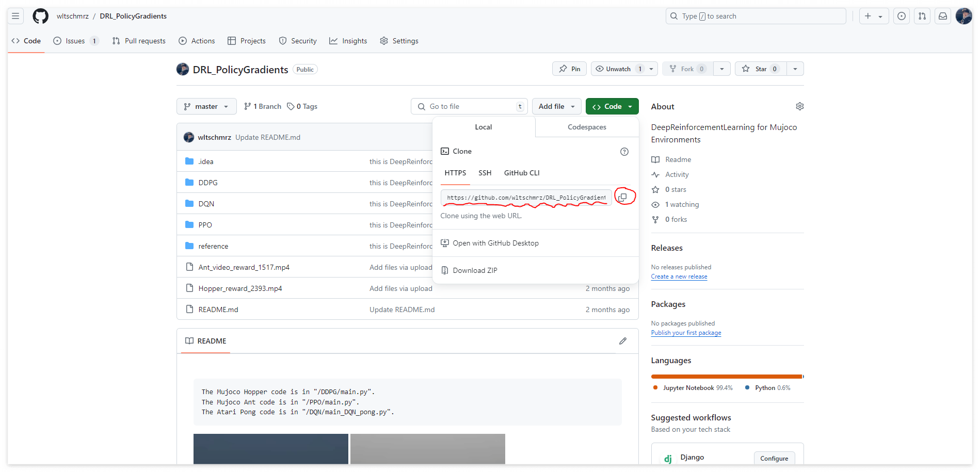The height and width of the screenshot is (472, 980).
Task: Switch to the SSH clone tab
Action: click(485, 173)
